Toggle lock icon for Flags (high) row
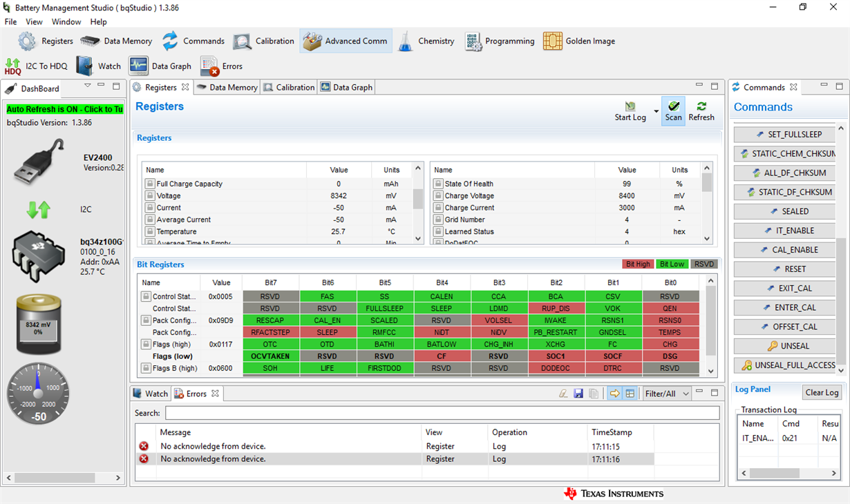Viewport: 850px width, 504px height. point(146,344)
